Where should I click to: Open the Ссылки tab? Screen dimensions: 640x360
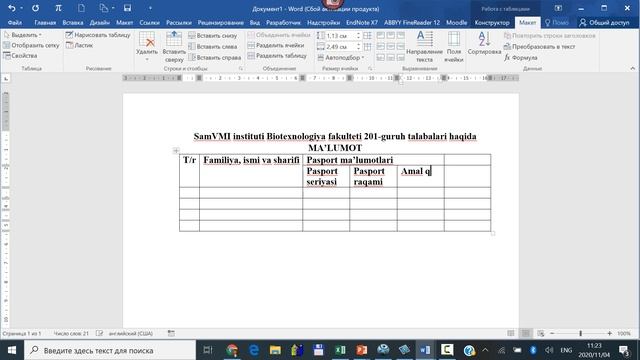pos(149,22)
